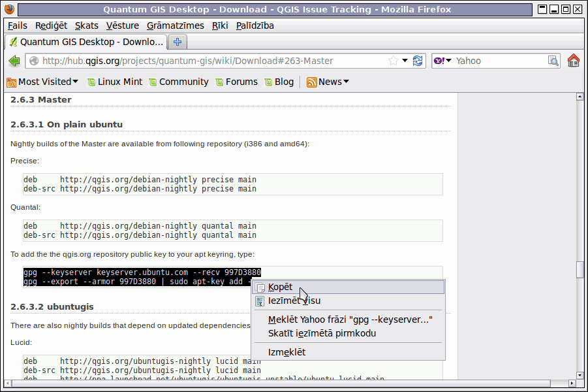Click the "2.6.3.2 ubuntugis" heading
This screenshot has height=392, width=588.
point(52,307)
